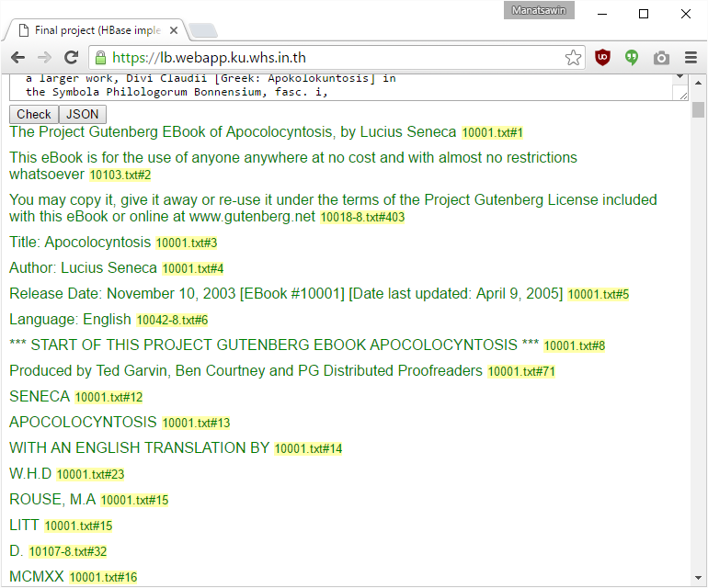Reload the page with the refresh icon
Image resolution: width=708 pixels, height=588 pixels.
click(x=71, y=58)
